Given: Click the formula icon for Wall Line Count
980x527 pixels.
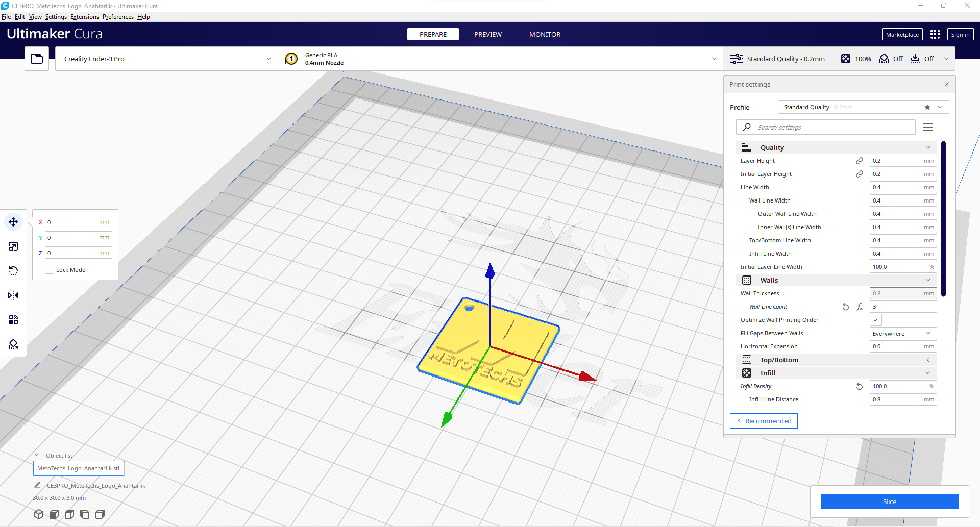Looking at the screenshot, I should (x=860, y=307).
